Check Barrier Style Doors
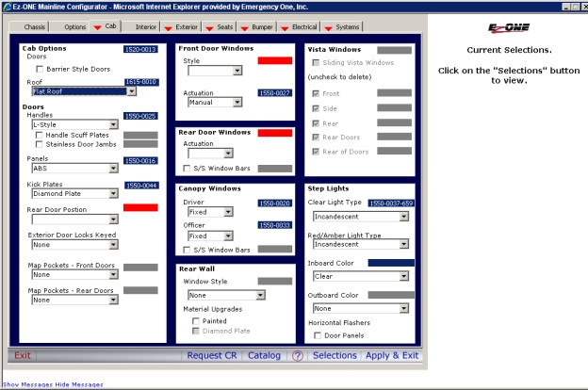 click(x=40, y=69)
